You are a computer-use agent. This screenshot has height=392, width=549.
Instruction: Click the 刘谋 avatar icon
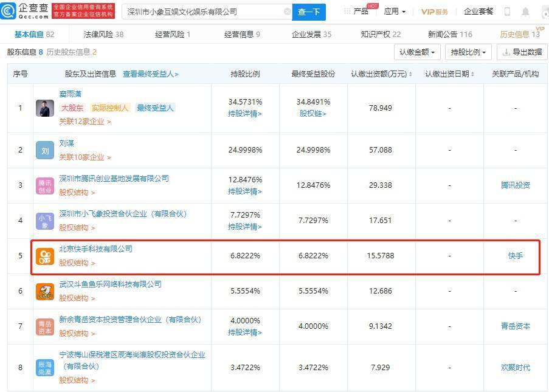pyautogui.click(x=45, y=151)
